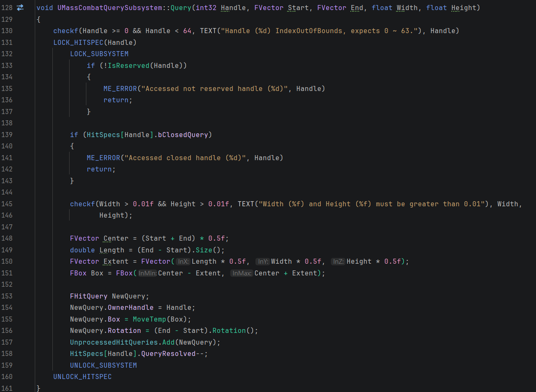
Task: Click the InY: inlay hint
Action: [x=263, y=262]
